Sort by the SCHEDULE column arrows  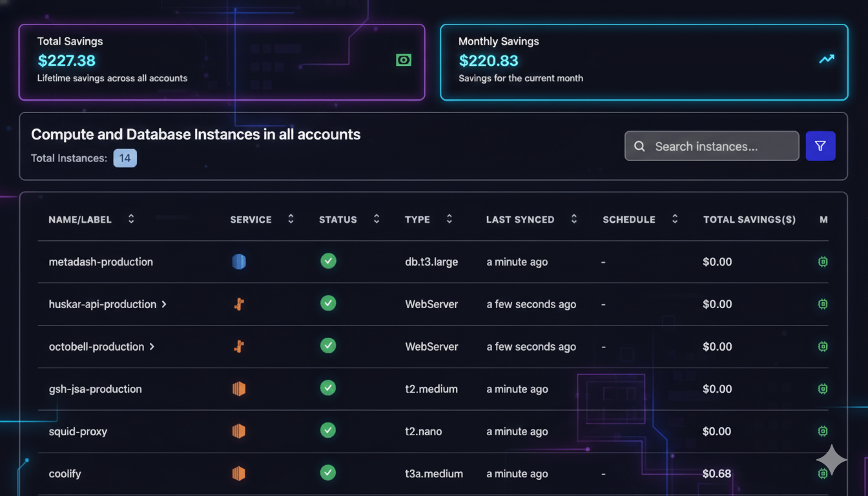click(x=675, y=219)
